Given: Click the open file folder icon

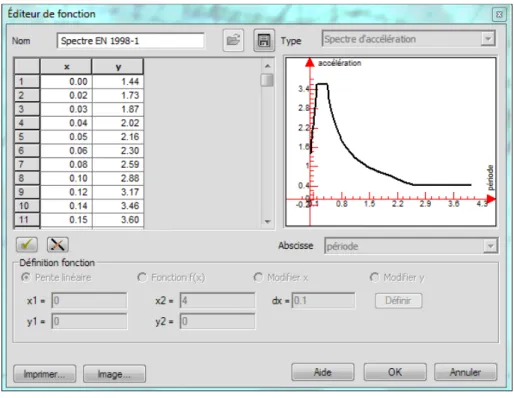Looking at the screenshot, I should (233, 40).
